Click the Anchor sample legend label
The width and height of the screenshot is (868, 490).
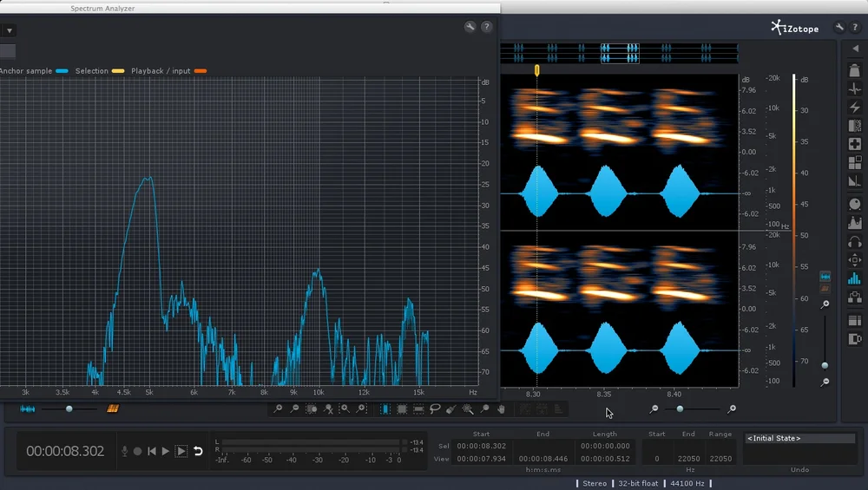[25, 71]
